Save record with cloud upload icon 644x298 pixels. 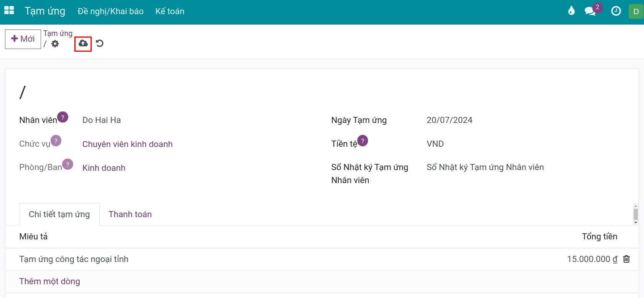click(x=83, y=43)
